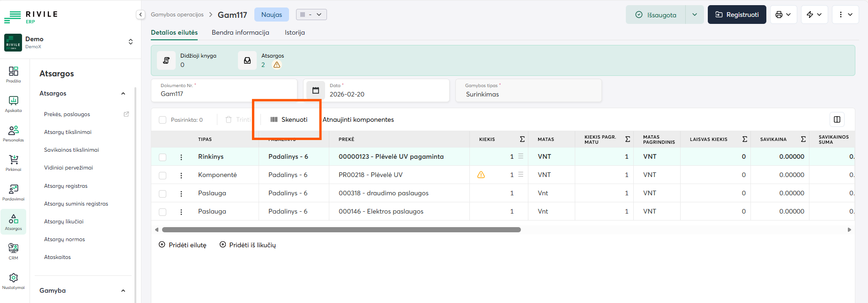Switch to the Bendra informacija tab
This screenshot has width=868, height=303.
[240, 32]
